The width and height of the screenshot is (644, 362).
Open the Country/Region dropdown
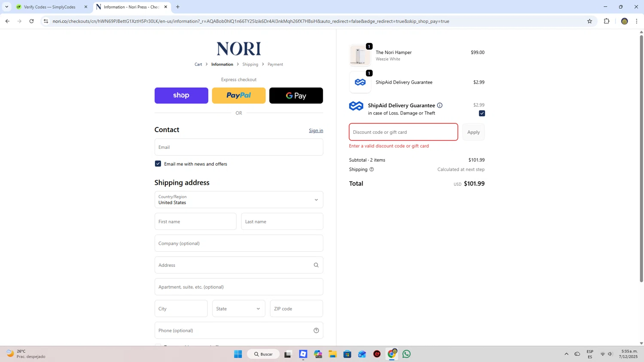tap(239, 200)
